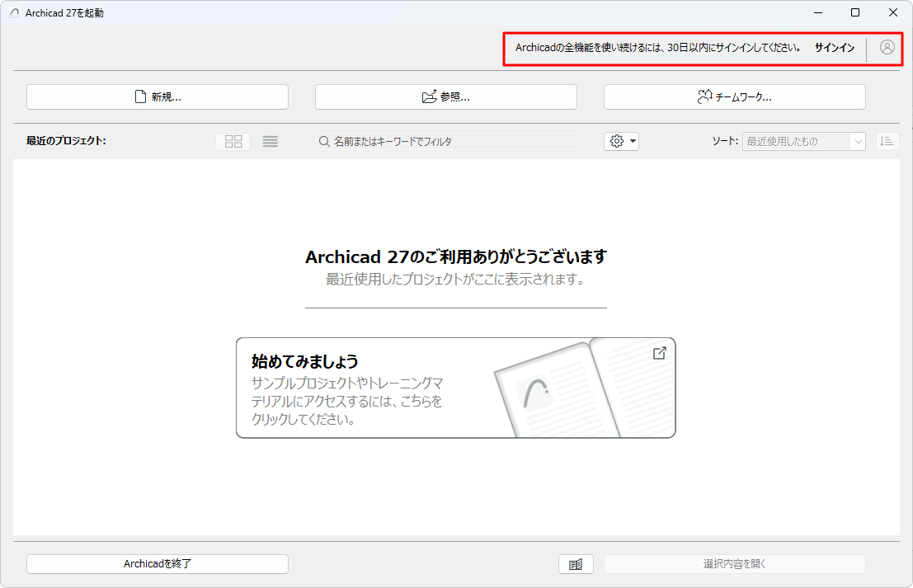This screenshot has width=913, height=588.
Task: Switch recent projects to list view
Action: [271, 142]
